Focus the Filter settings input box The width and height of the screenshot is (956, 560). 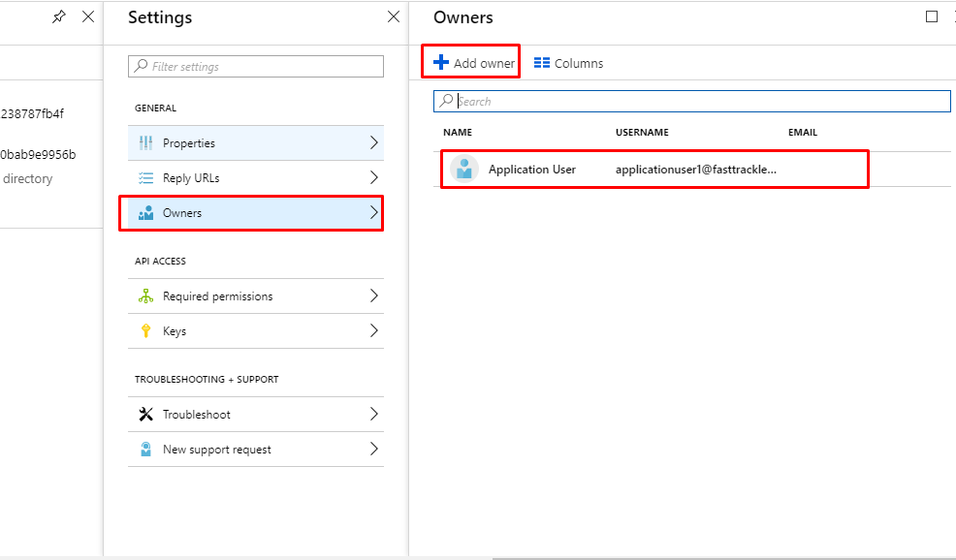coord(255,66)
